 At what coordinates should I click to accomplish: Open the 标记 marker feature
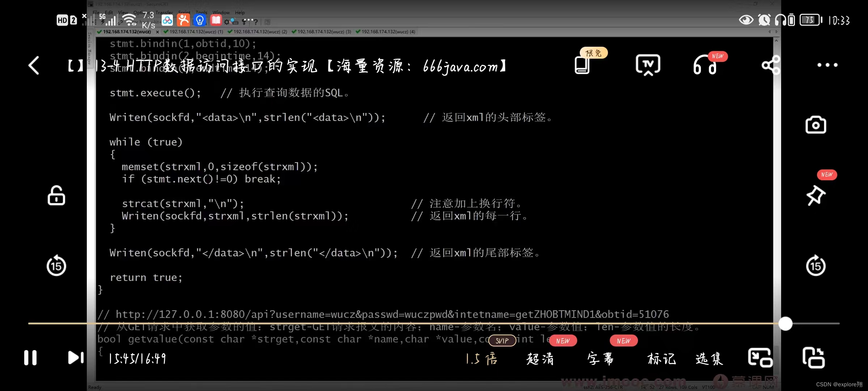tap(661, 359)
